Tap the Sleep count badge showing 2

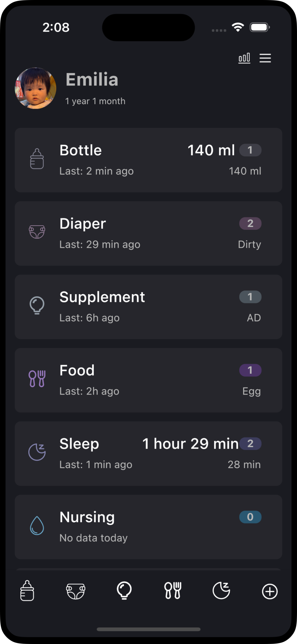[x=250, y=444]
